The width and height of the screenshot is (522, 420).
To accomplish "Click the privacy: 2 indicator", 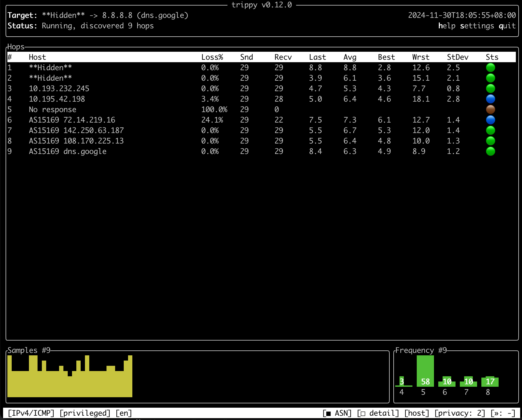I will click(460, 413).
